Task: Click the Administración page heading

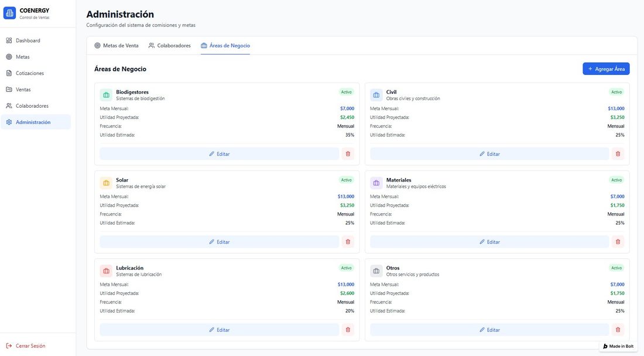Action: (x=121, y=14)
